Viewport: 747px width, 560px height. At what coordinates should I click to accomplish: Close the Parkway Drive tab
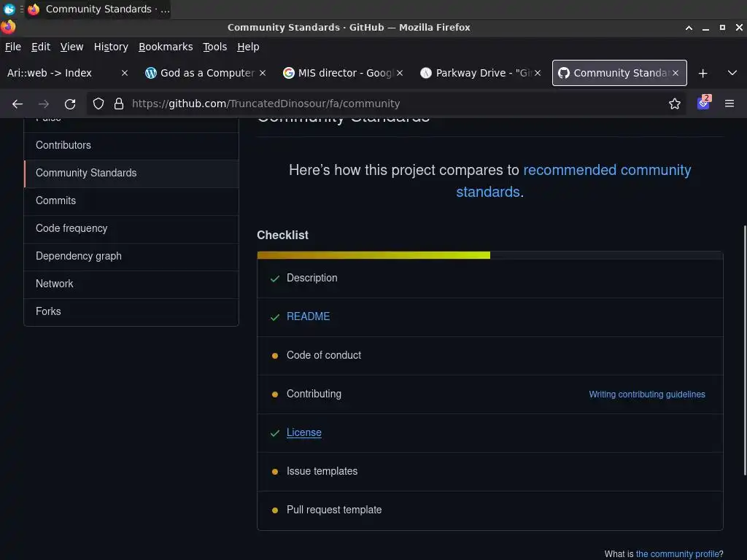[538, 73]
